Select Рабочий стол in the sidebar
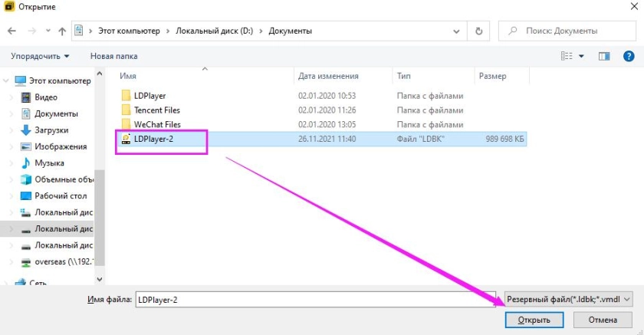644x335 pixels. coord(60,195)
